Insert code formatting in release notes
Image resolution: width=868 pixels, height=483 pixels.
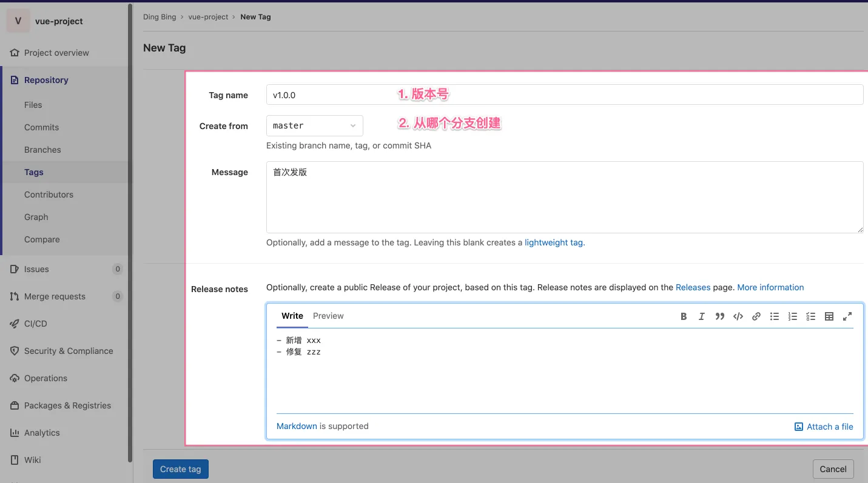[738, 316]
